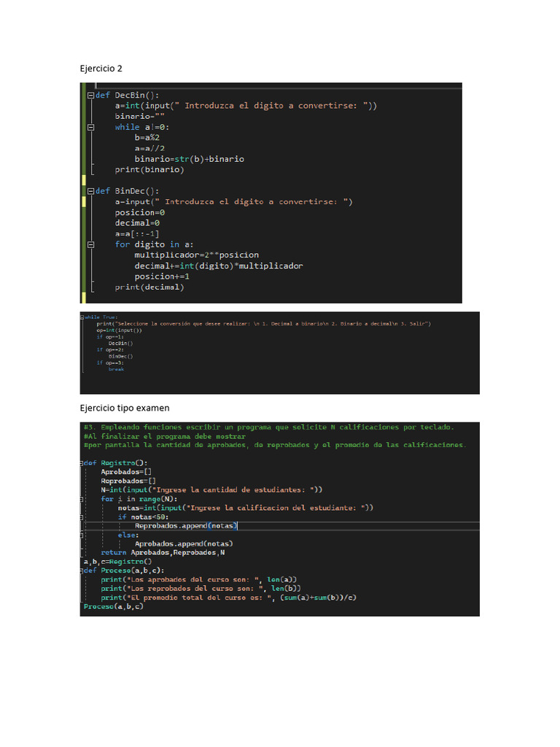Click the 'Ingrese la calificacion del estudiante' line
The width and height of the screenshot is (560, 747).
coord(246,508)
